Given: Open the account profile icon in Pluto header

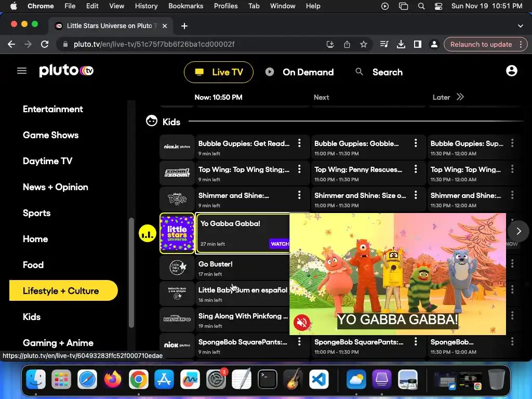Looking at the screenshot, I should (x=511, y=71).
